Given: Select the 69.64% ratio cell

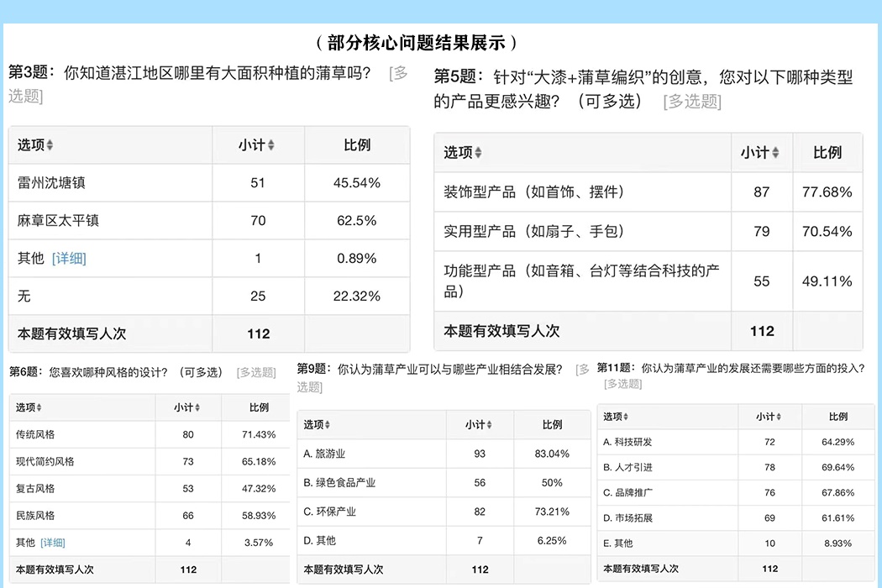Looking at the screenshot, I should (838, 468).
